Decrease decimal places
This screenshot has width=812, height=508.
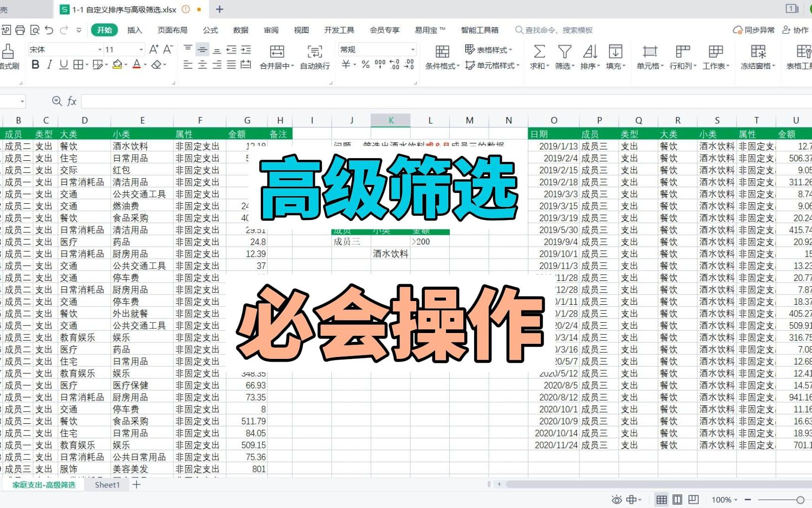point(409,64)
